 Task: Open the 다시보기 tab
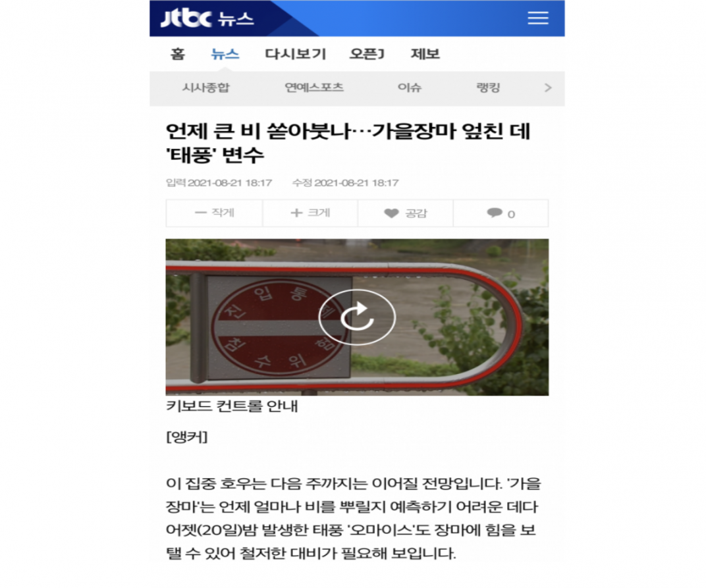[295, 54]
